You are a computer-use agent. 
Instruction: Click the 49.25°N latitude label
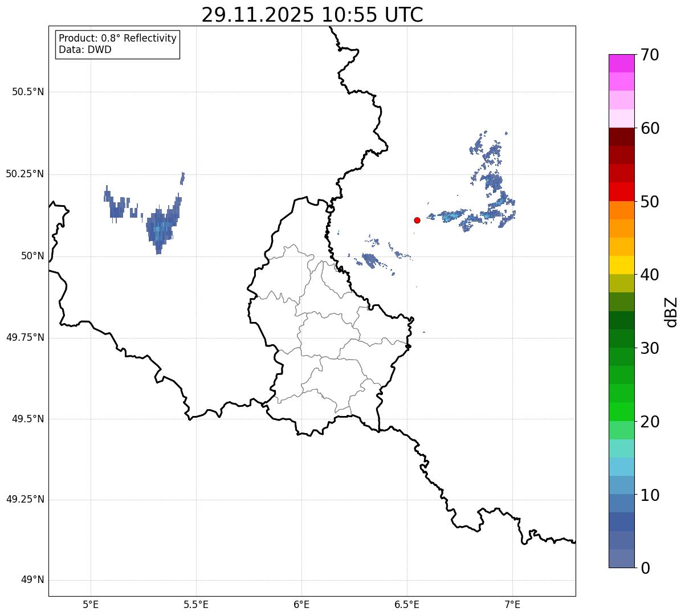tap(25, 499)
